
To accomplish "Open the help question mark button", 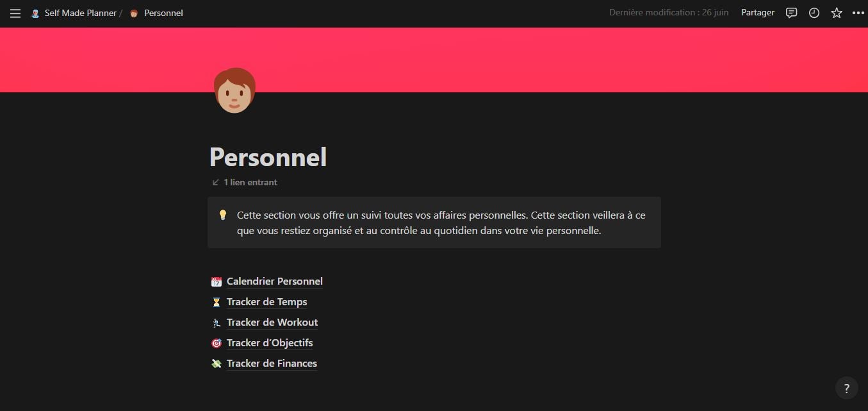I will [847, 388].
